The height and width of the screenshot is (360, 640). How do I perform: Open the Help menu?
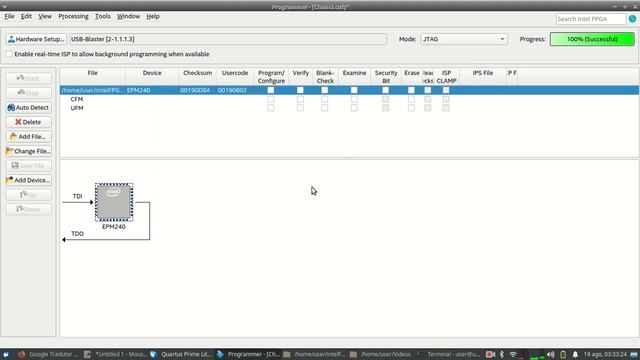pyautogui.click(x=153, y=16)
